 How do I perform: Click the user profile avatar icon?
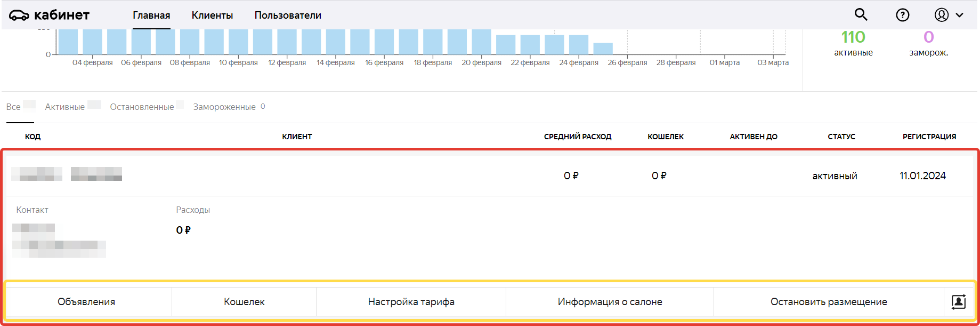click(941, 15)
